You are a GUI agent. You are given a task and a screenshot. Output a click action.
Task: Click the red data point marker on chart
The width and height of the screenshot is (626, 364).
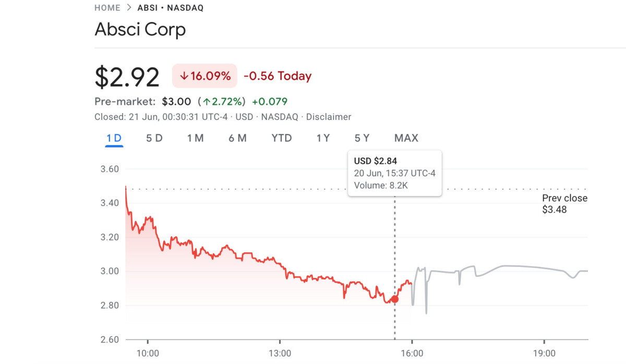pyautogui.click(x=394, y=299)
